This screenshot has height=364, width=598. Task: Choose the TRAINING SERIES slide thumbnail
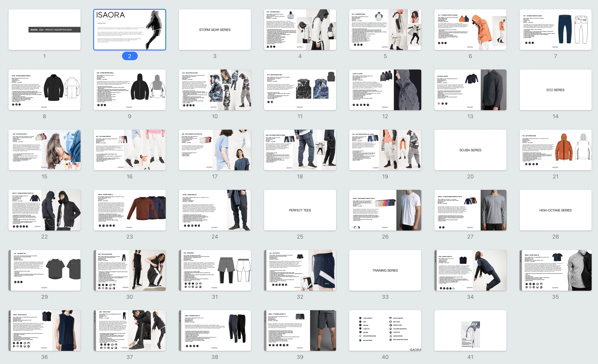[385, 270]
